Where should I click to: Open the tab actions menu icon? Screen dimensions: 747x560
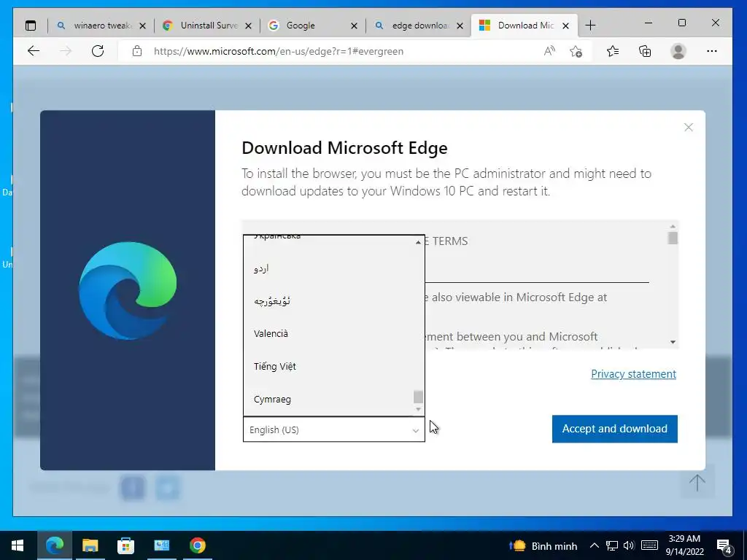coord(31,26)
